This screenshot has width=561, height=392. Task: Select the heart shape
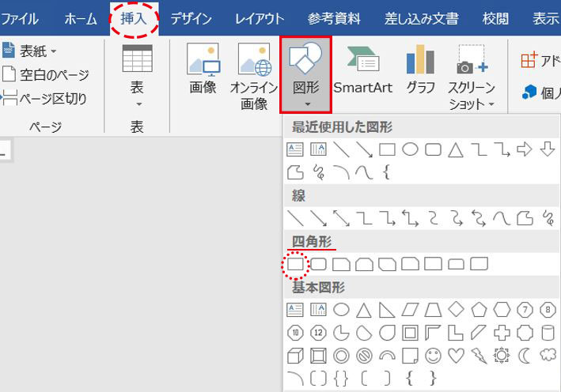pos(457,356)
